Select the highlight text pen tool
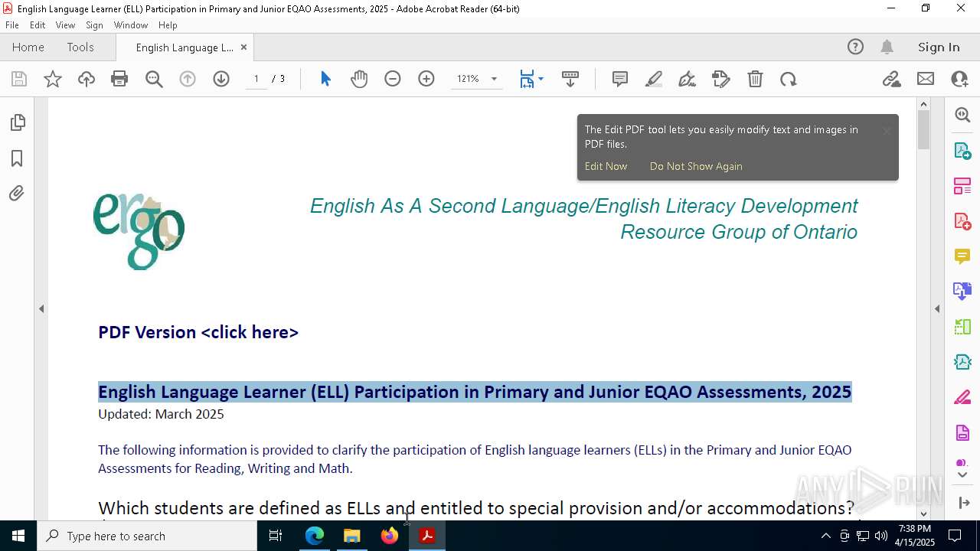 coord(654,79)
